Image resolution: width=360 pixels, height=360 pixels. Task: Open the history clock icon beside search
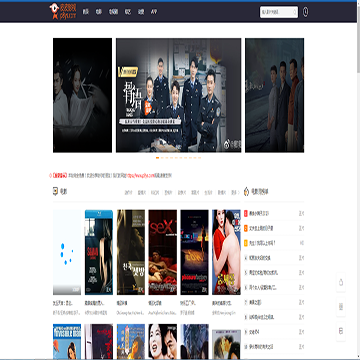click(305, 12)
